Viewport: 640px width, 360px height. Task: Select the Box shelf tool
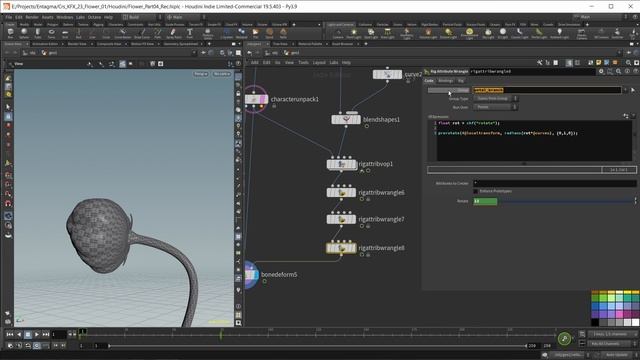coord(11,33)
